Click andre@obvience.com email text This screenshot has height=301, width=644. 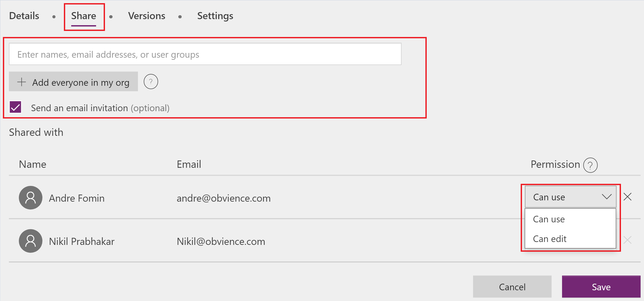pyautogui.click(x=224, y=198)
